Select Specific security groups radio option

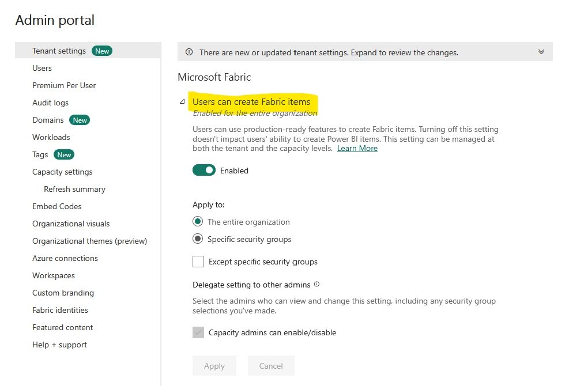point(198,239)
